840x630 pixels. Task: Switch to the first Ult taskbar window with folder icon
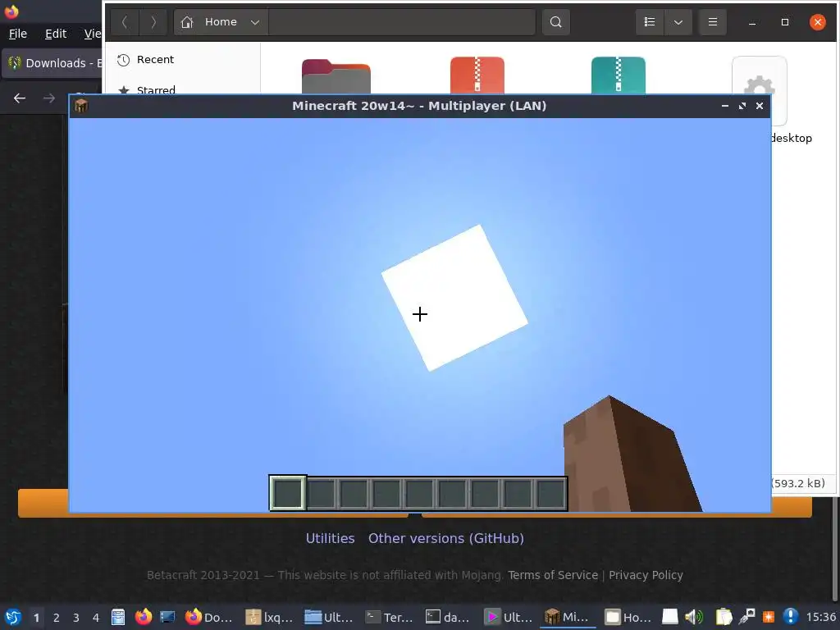click(329, 617)
